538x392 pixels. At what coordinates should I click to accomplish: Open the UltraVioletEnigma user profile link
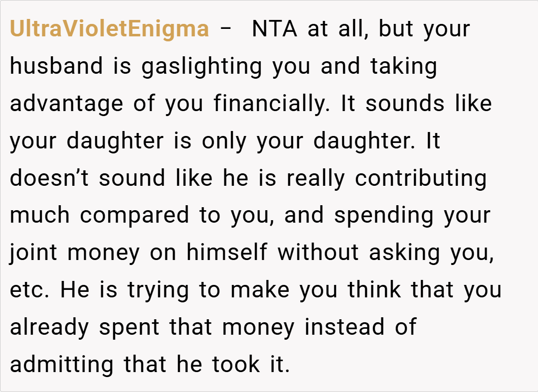coord(109,29)
